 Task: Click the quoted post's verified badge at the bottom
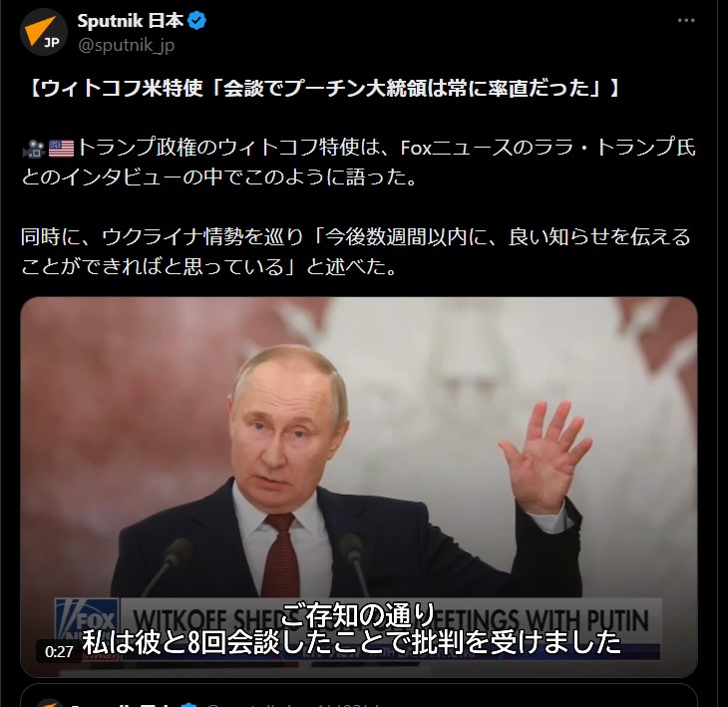(188, 704)
